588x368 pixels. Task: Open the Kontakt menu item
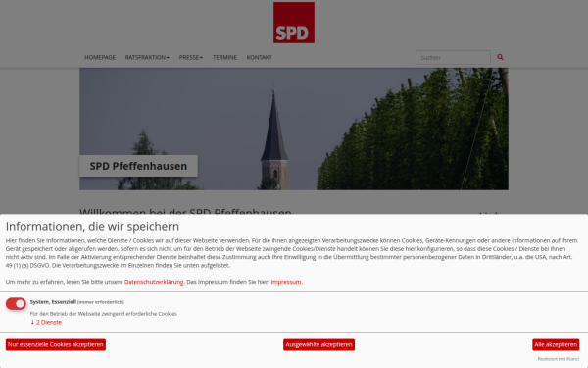pos(259,58)
